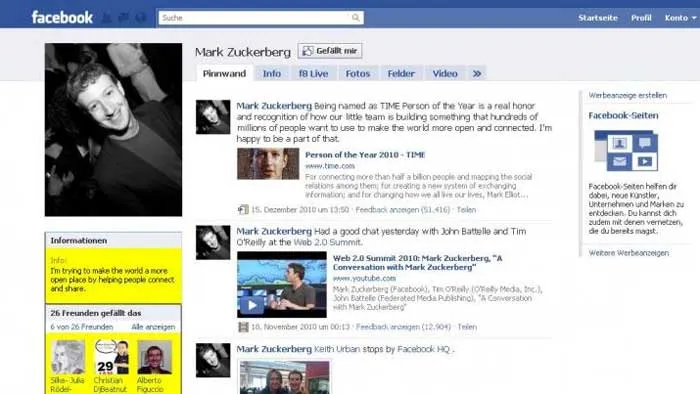Select the Pinnwand tab

tap(224, 74)
